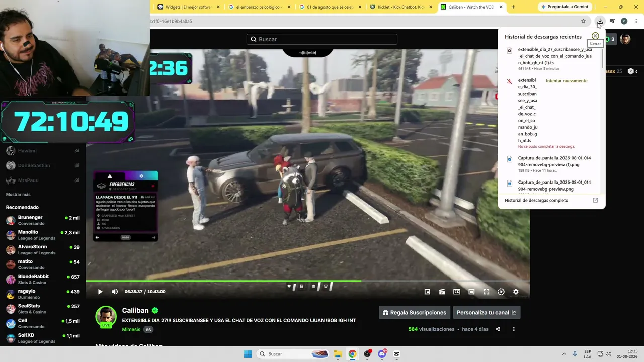The width and height of the screenshot is (644, 362).
Task: Open SealStats recommended channel
Action: point(43,309)
